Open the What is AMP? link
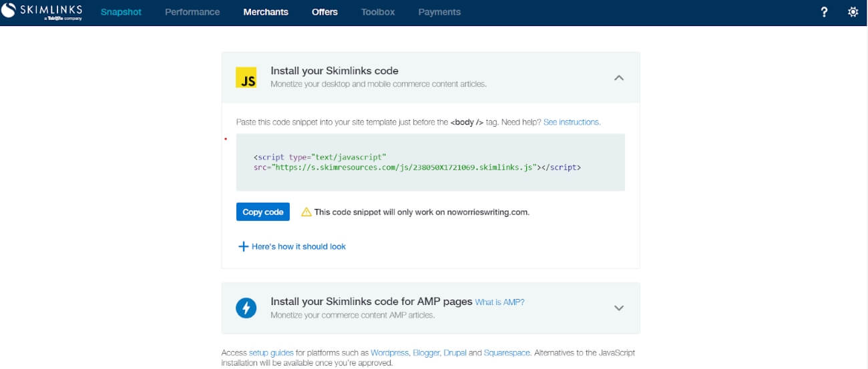This screenshot has height=369, width=868. click(x=499, y=302)
